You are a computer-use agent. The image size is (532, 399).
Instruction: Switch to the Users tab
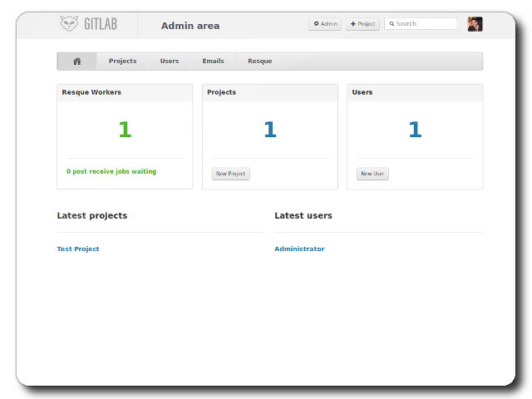pos(170,62)
